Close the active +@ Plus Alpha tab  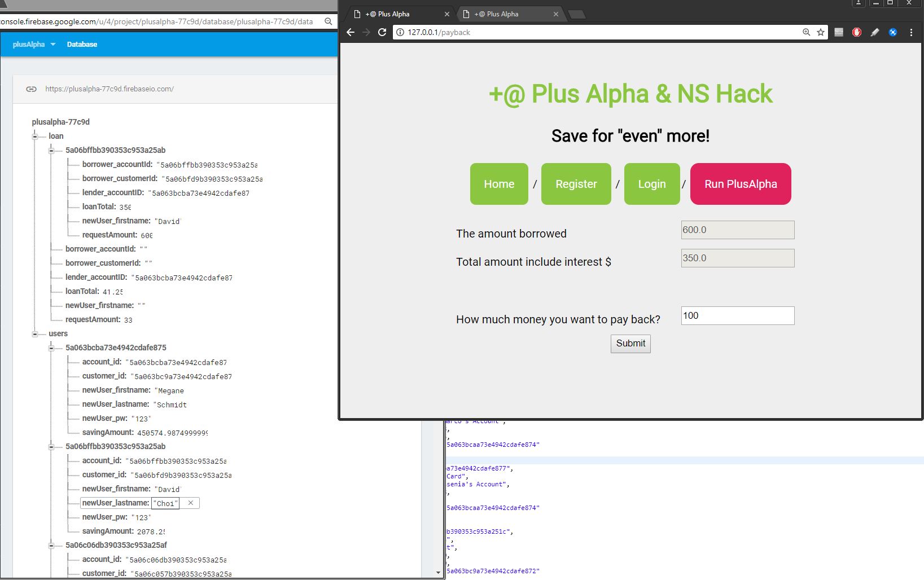[x=447, y=14]
